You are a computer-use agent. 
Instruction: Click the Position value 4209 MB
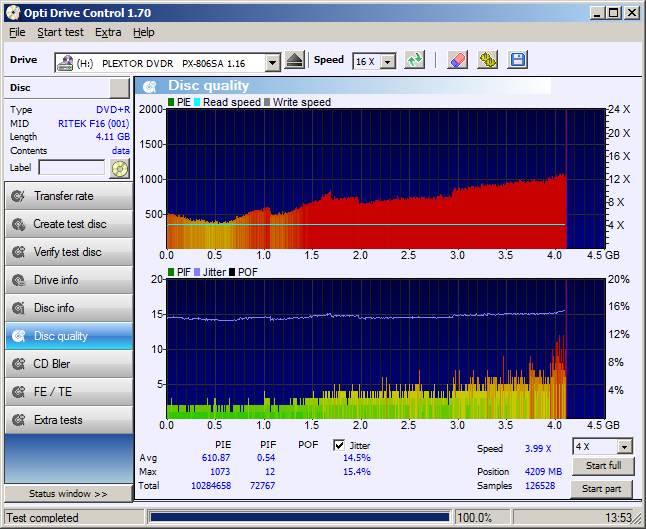543,472
